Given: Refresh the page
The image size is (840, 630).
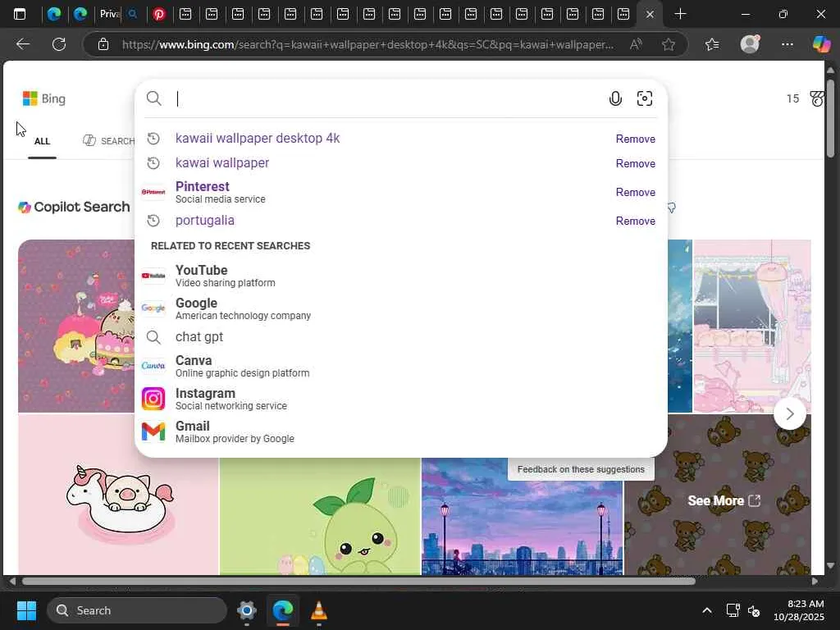Looking at the screenshot, I should pos(59,44).
